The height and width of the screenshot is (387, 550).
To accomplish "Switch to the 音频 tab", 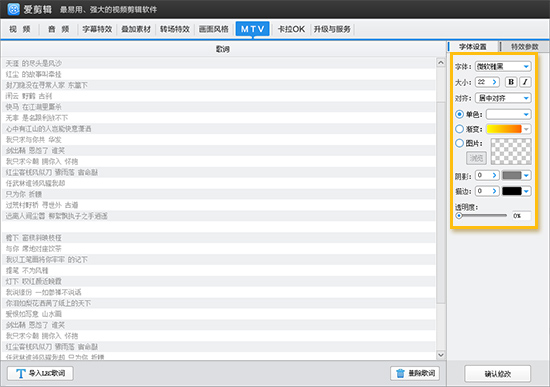I will tap(59, 29).
